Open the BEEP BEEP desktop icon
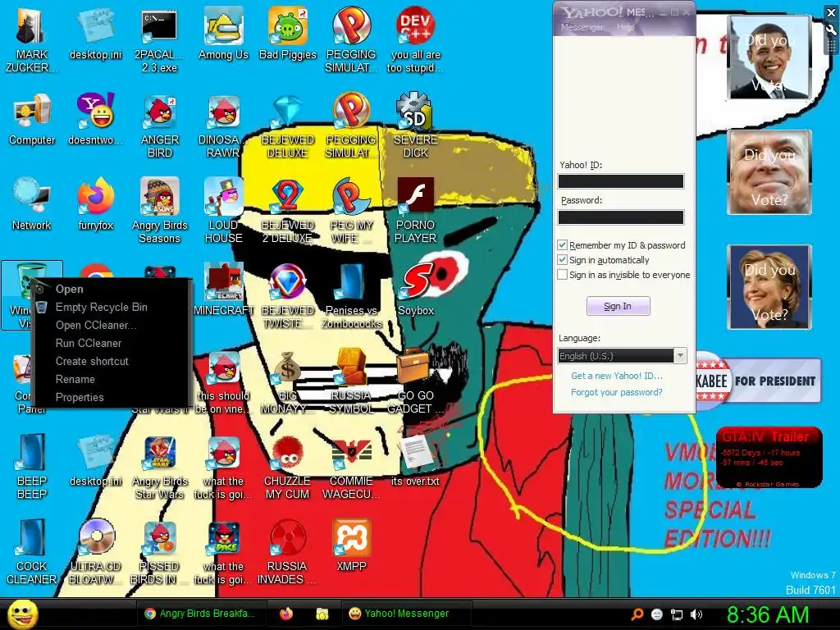 32,466
